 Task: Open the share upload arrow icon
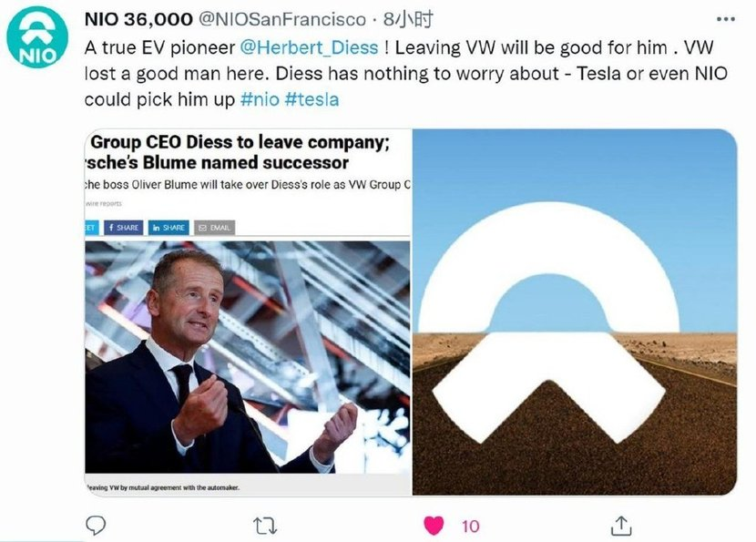[621, 526]
